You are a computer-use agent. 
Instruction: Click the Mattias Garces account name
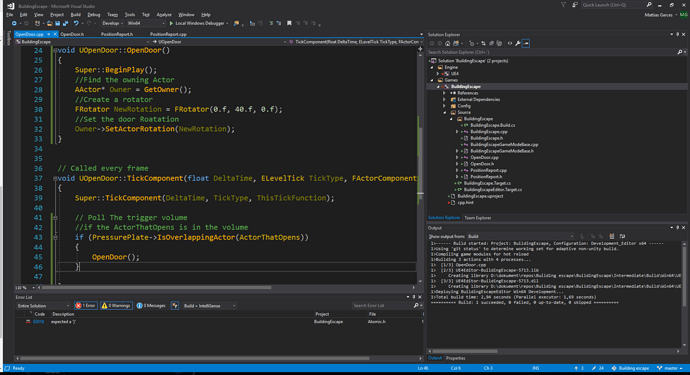coord(658,15)
